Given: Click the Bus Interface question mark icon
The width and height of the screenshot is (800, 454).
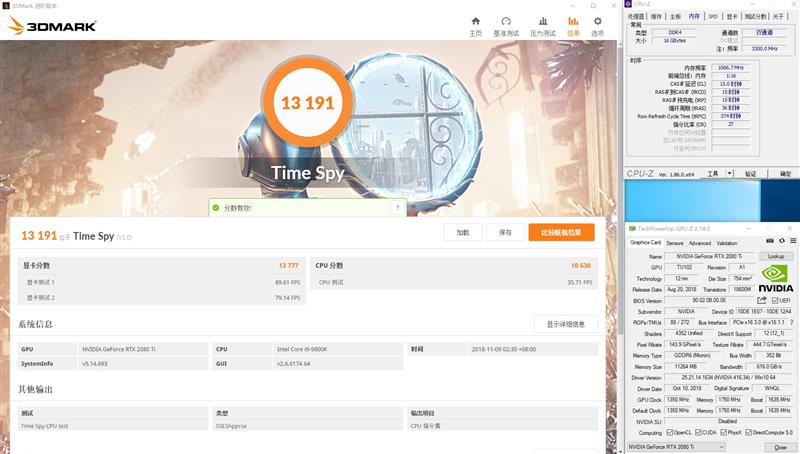Looking at the screenshot, I should coord(793,324).
